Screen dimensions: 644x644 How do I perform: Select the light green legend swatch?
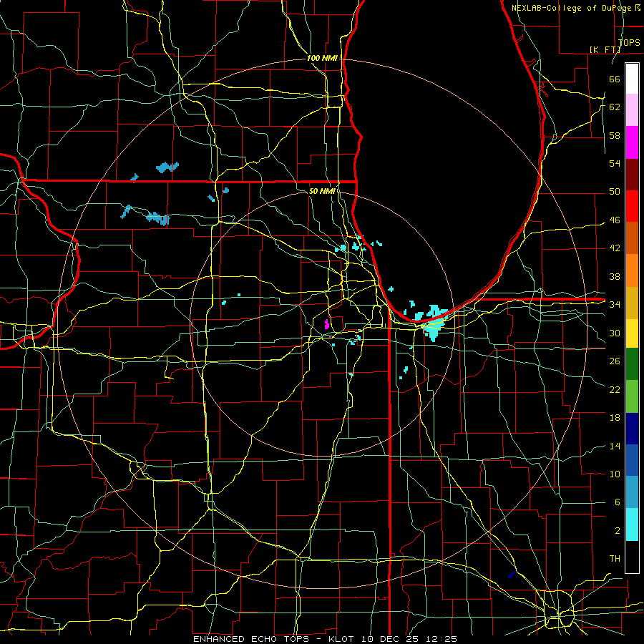click(x=632, y=396)
